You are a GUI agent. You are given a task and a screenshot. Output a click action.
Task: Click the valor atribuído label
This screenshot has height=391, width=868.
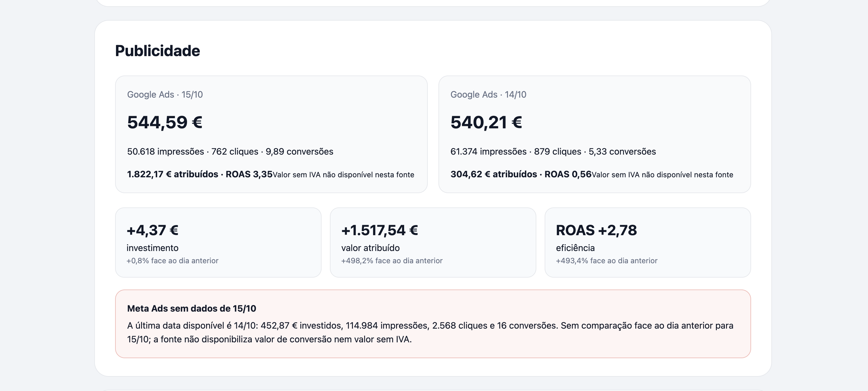click(x=370, y=248)
